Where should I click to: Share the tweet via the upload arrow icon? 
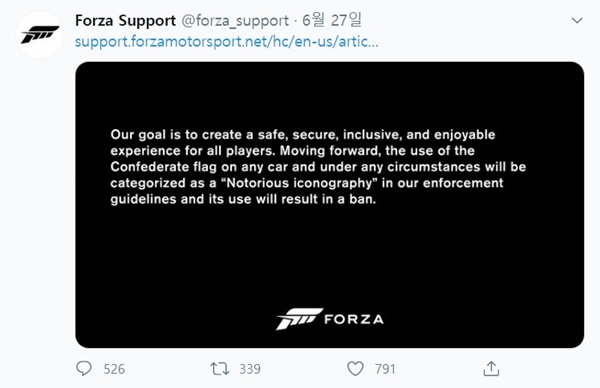tap(491, 368)
